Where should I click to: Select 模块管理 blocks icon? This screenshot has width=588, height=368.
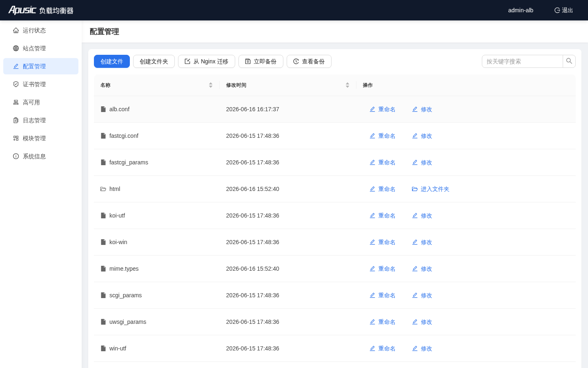[x=16, y=138]
